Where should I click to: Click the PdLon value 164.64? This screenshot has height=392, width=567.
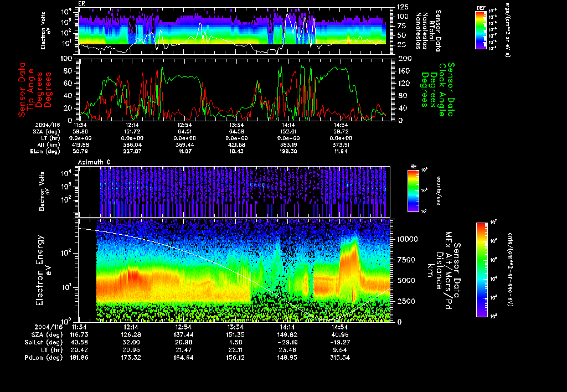[x=184, y=358]
